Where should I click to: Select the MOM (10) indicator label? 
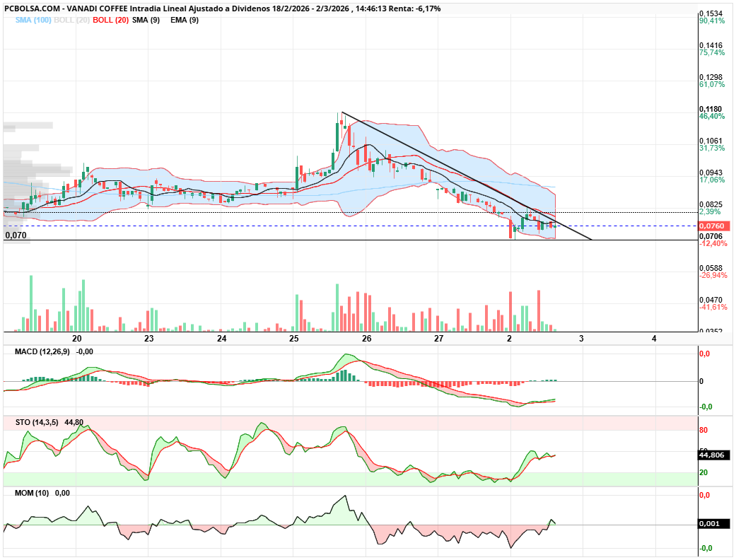tap(32, 493)
